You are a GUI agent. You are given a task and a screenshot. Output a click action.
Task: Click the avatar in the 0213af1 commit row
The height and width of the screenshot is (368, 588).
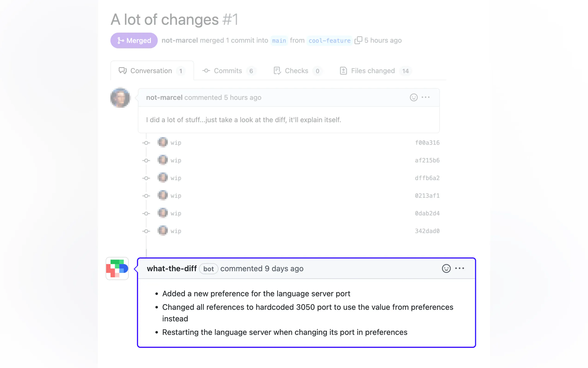coord(163,195)
